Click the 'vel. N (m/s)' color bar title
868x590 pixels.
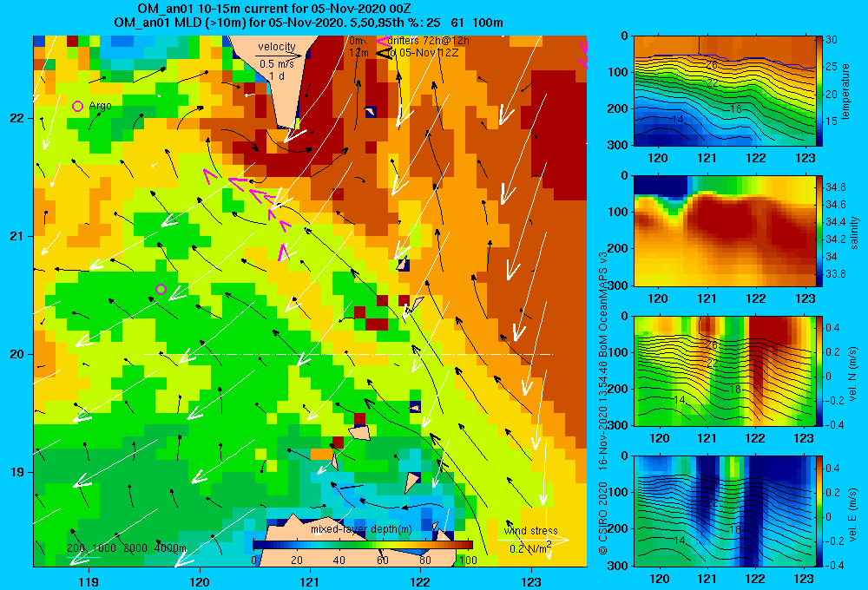tap(853, 374)
